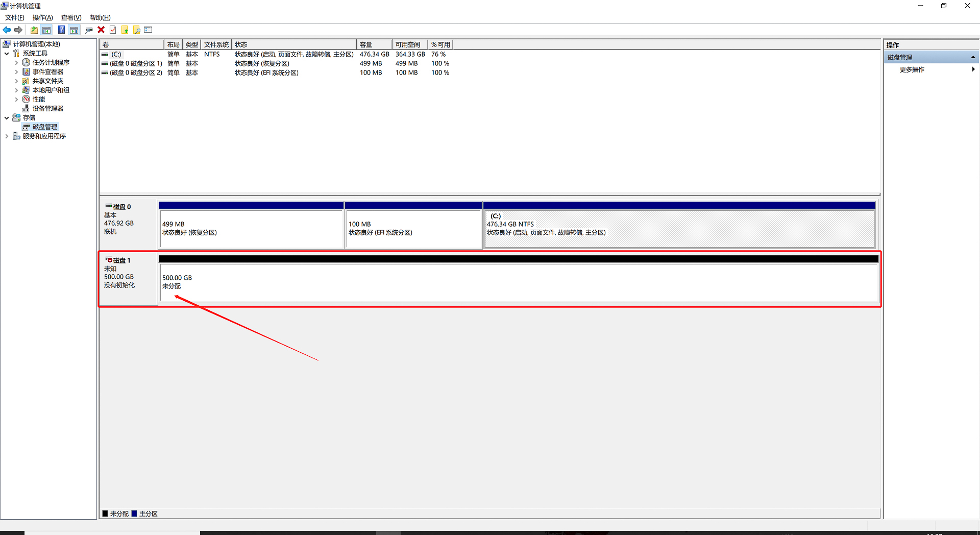This screenshot has height=535, width=980.
Task: Click 364.33 GB free space cell
Action: (410, 55)
